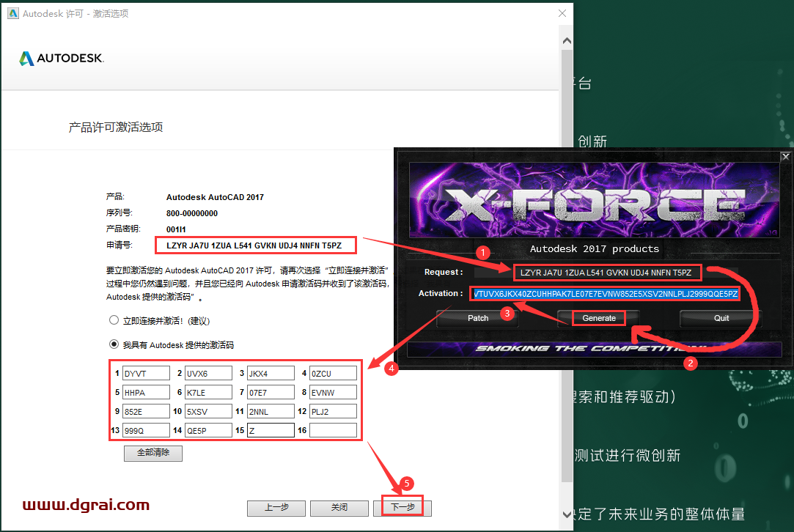Select the connect now and activate radio option
The height and width of the screenshot is (532, 794).
pyautogui.click(x=114, y=320)
